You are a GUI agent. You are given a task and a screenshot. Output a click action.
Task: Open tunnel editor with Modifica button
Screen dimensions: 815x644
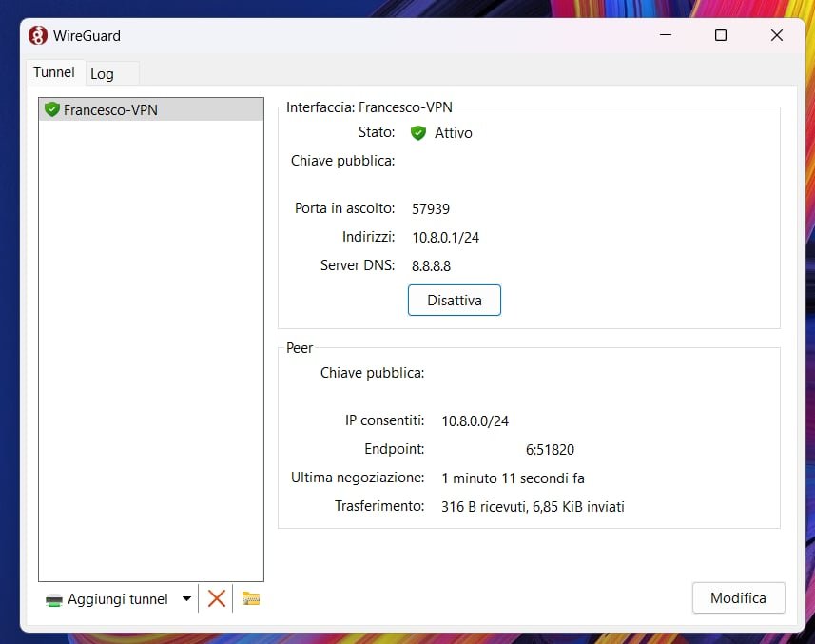[x=738, y=598]
